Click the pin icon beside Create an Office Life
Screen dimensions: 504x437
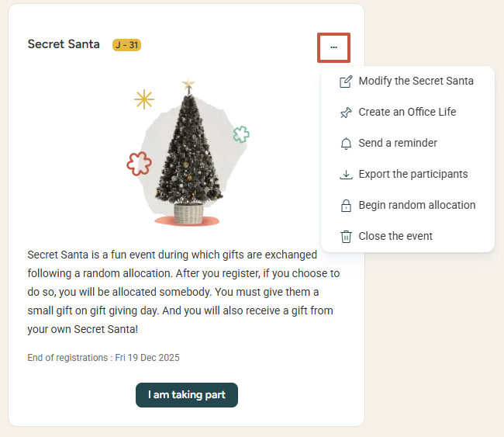click(346, 113)
